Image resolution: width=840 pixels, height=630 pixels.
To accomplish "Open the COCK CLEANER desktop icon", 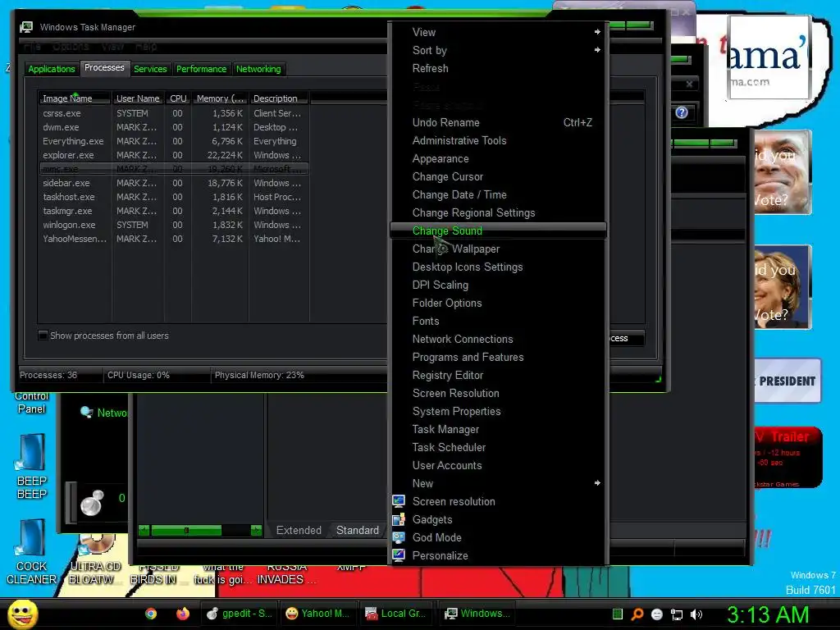I will point(31,552).
